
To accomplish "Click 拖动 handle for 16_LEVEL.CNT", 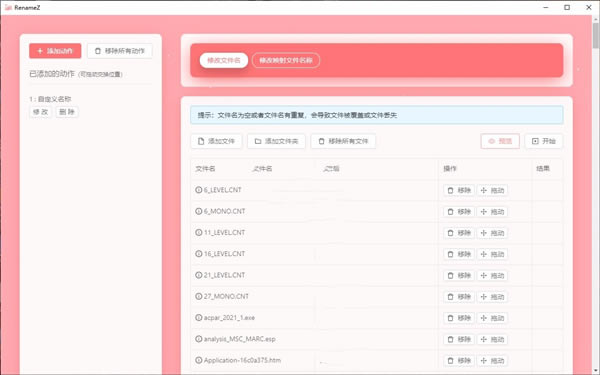I will click(492, 254).
